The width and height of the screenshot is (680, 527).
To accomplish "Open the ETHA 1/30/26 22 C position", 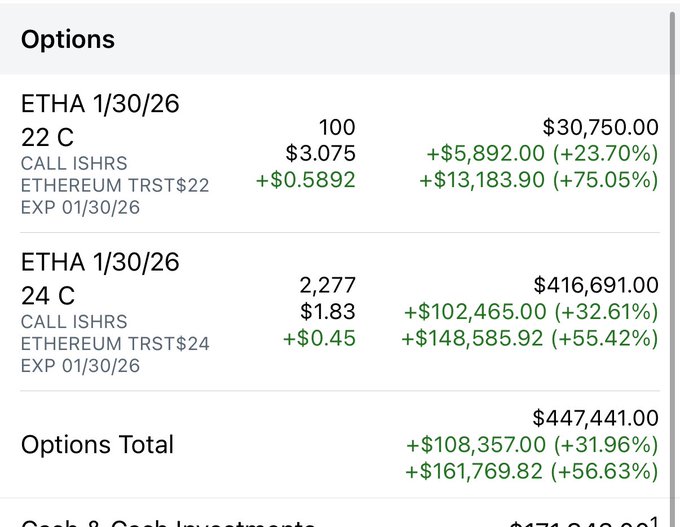I will (100, 119).
